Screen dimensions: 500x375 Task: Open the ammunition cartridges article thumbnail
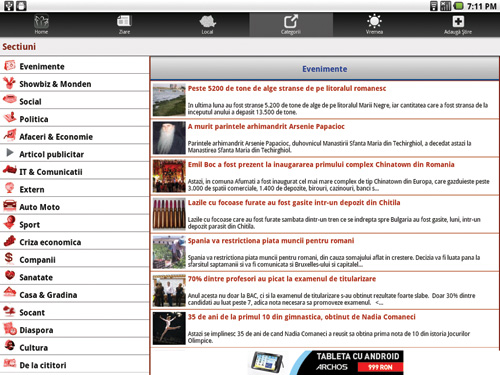(x=169, y=214)
